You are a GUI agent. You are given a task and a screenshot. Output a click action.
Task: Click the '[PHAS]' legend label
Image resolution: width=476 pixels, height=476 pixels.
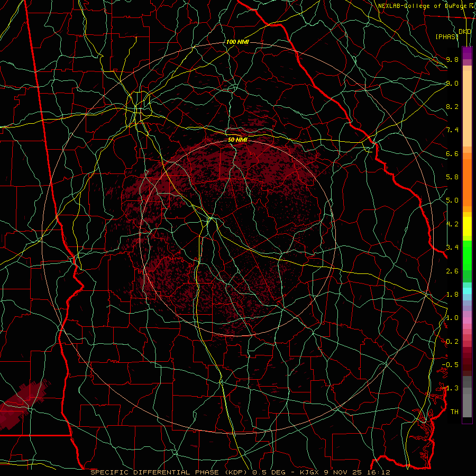(x=447, y=36)
